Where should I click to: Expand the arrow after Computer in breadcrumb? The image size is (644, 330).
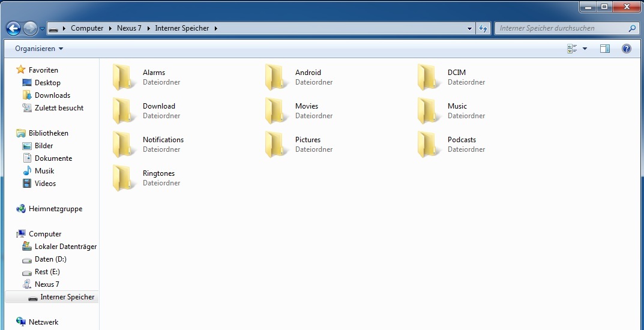pyautogui.click(x=110, y=28)
